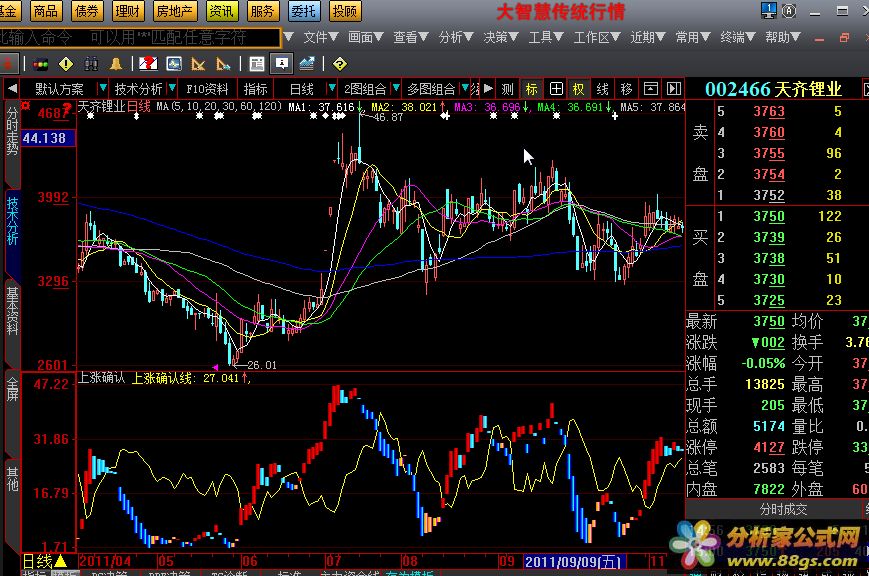The image size is (869, 576).
Task: Open the 分析 menu
Action: pos(456,37)
